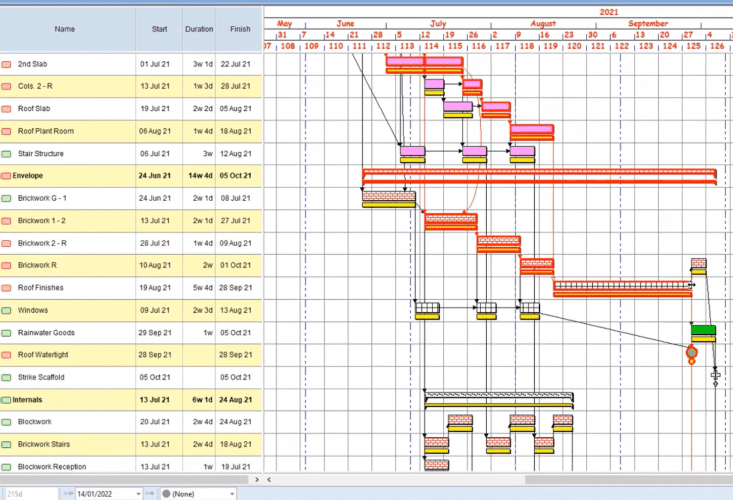This screenshot has width=733, height=500.
Task: Click the red icon beside Roof Watertight
Action: pyautogui.click(x=7, y=355)
